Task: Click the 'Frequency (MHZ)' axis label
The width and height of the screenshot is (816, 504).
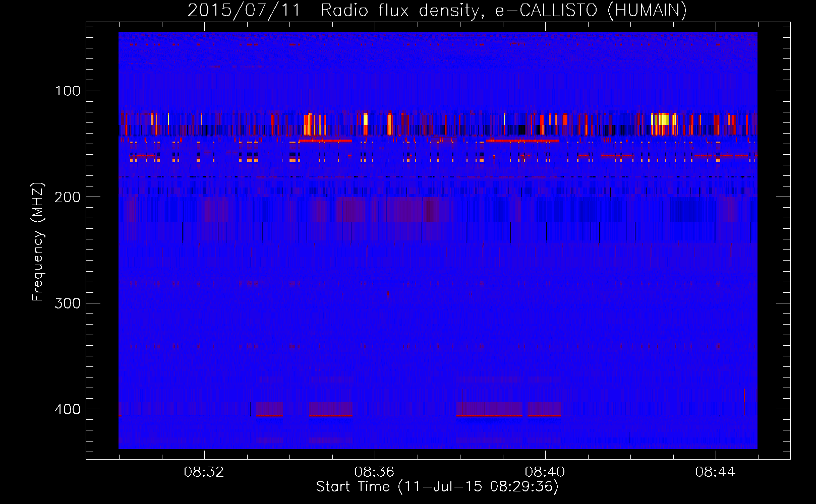Action: (x=38, y=242)
